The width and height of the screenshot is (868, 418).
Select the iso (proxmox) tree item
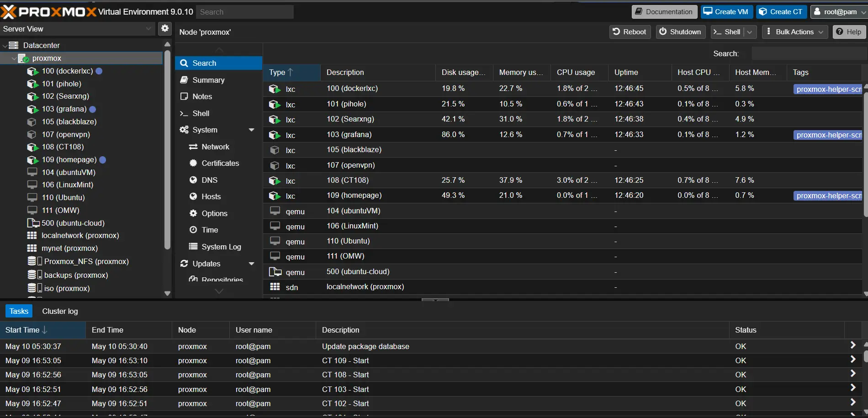(67, 288)
